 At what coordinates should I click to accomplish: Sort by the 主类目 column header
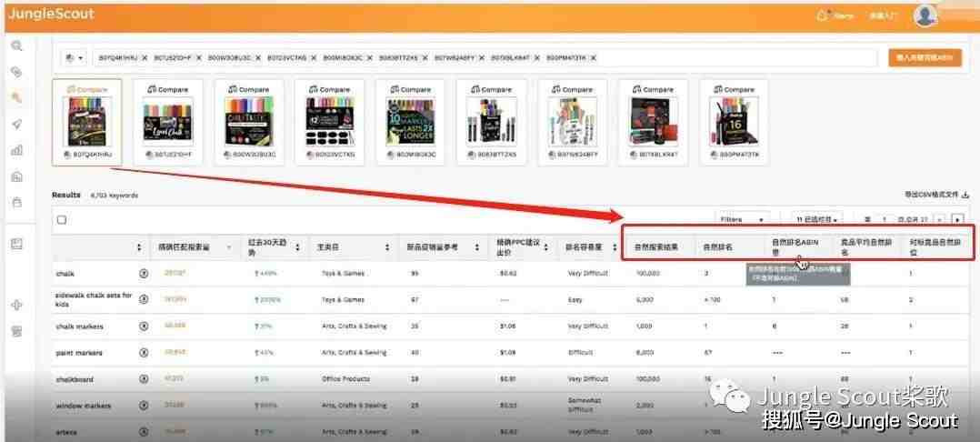click(354, 247)
